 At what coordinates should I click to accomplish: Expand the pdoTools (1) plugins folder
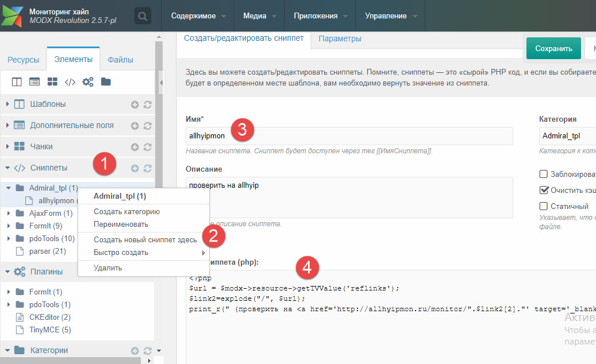coord(9,304)
